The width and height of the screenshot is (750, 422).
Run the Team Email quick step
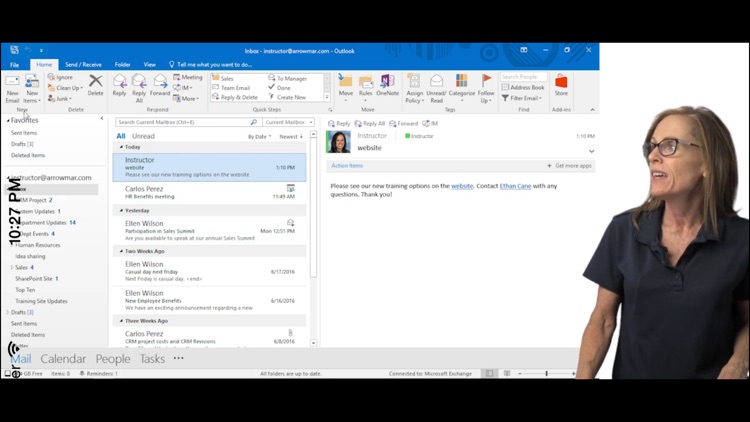231,88
